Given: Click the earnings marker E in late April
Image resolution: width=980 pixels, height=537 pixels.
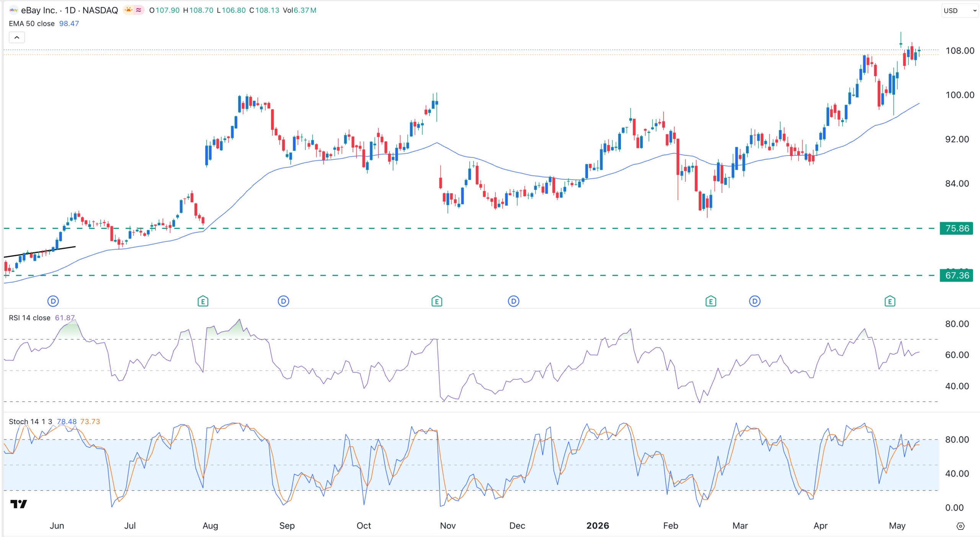Looking at the screenshot, I should (x=890, y=301).
